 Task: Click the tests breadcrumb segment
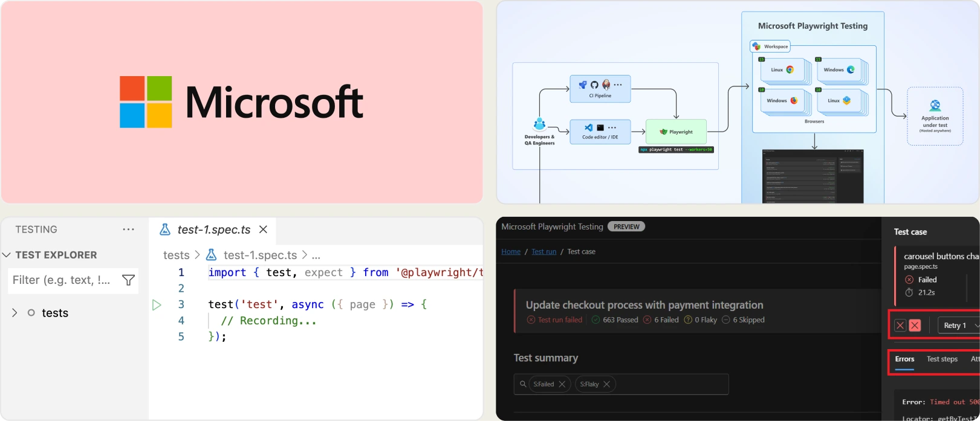[x=177, y=255]
